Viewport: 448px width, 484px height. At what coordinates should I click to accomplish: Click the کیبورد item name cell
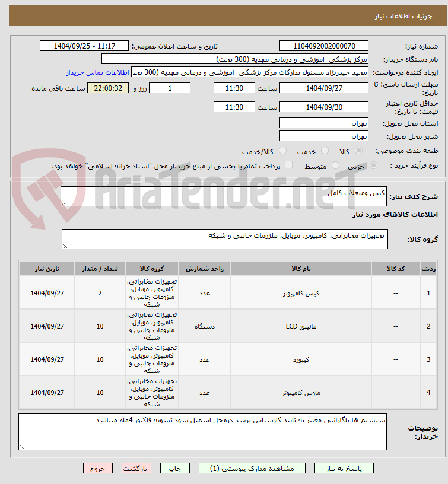[x=301, y=359]
